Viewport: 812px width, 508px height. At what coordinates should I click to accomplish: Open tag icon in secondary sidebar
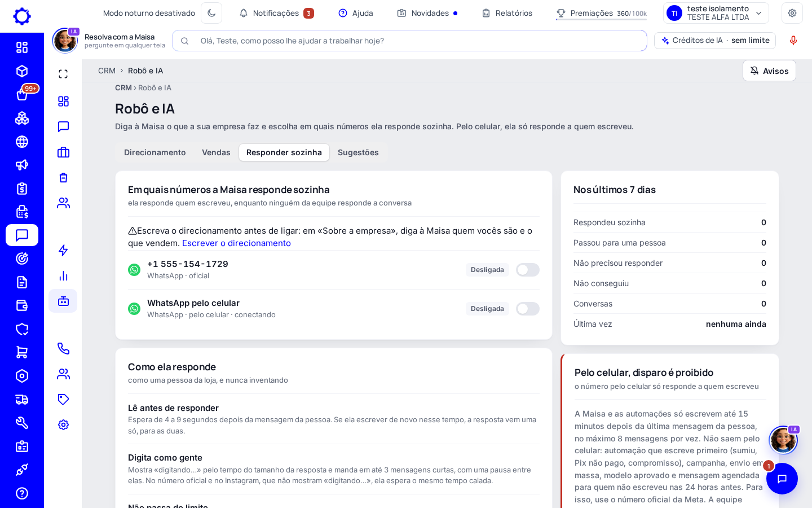click(63, 399)
